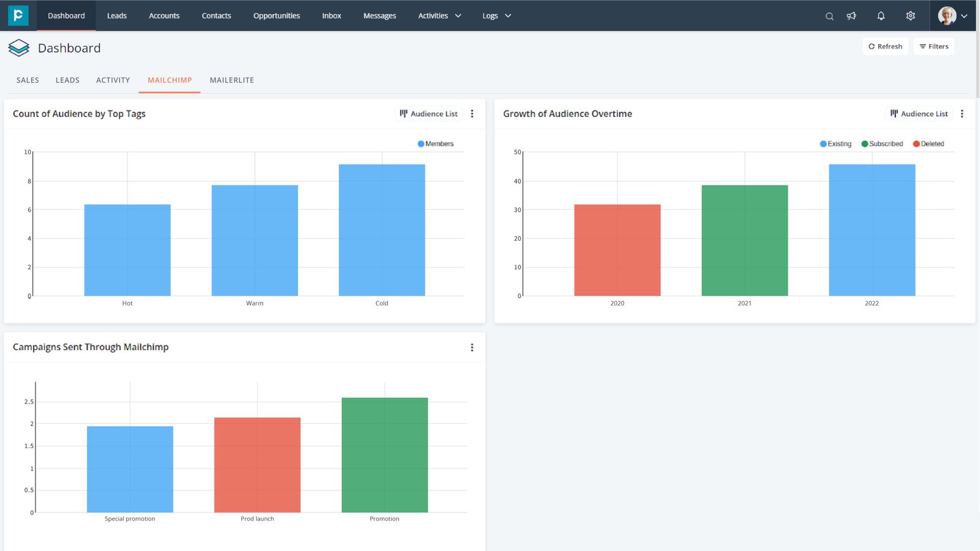The width and height of the screenshot is (980, 551).
Task: Click the Cold bar in the audience chart
Action: point(382,230)
